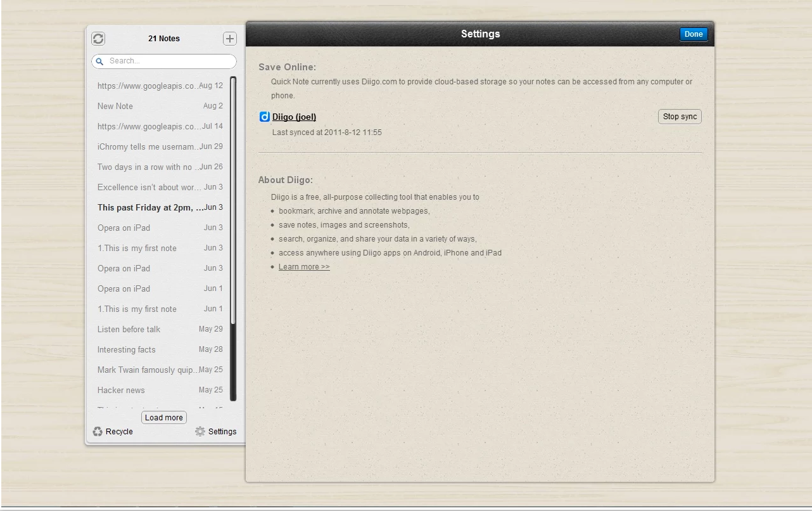812x511 pixels.
Task: Click the 21 Notes heading
Action: pos(164,39)
